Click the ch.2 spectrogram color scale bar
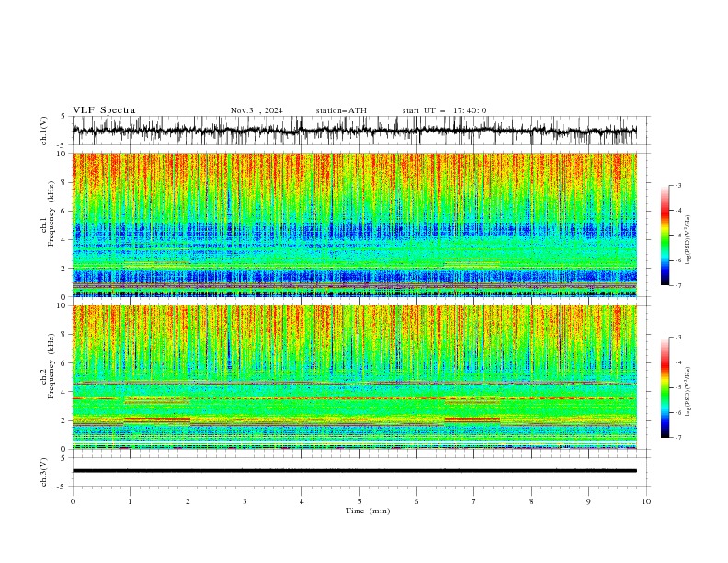The height and width of the screenshot is (563, 728). pos(665,387)
